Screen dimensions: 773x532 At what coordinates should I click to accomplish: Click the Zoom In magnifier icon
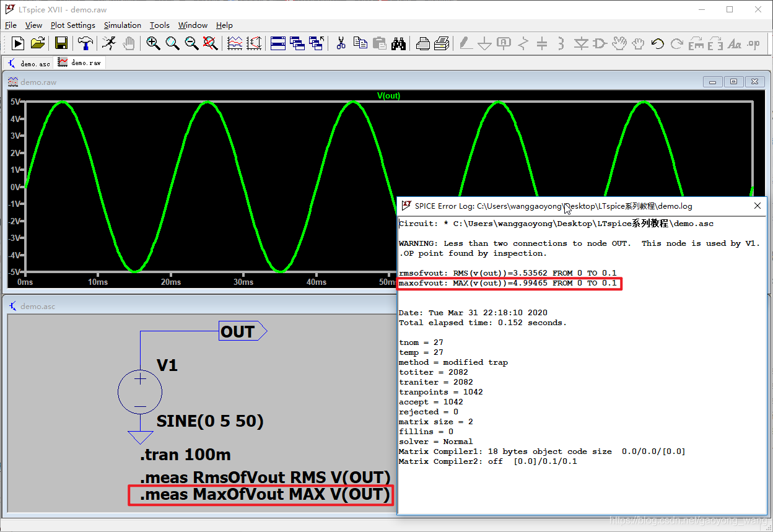point(153,43)
